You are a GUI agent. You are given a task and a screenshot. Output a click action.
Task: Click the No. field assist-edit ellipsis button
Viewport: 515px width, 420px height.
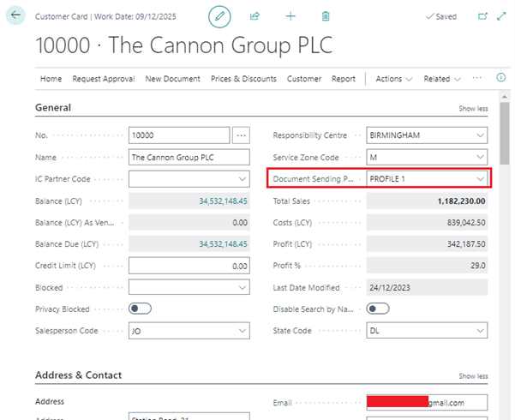(x=241, y=135)
